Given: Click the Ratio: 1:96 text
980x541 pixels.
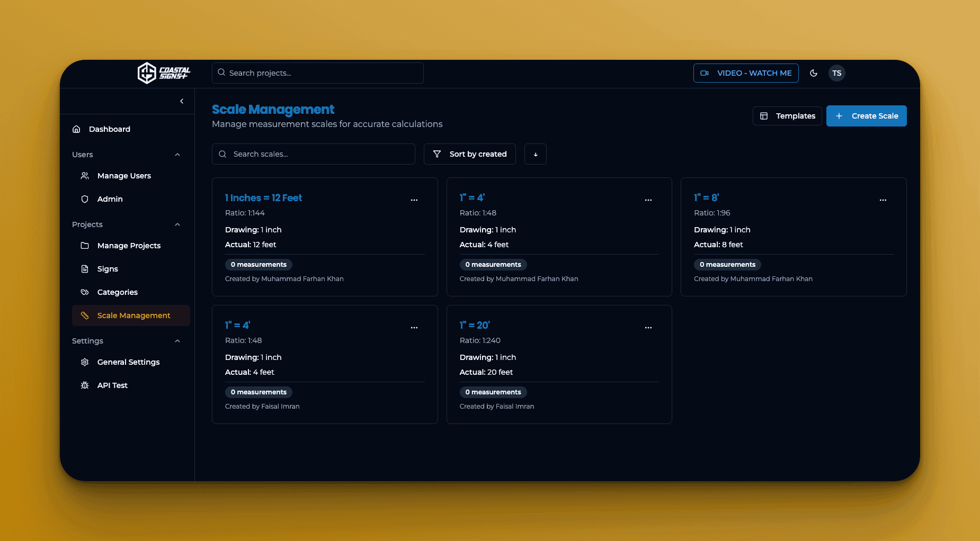Looking at the screenshot, I should click(x=712, y=213).
